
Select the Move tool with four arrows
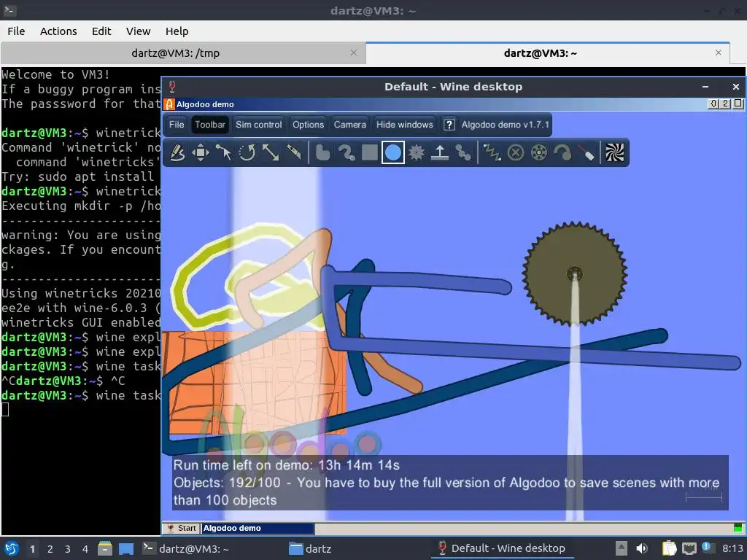pos(201,153)
